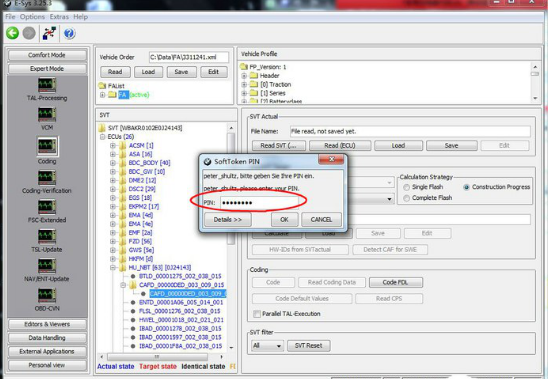The height and width of the screenshot is (379, 548).
Task: Open the SVT filter All dropdown
Action: [x=267, y=346]
